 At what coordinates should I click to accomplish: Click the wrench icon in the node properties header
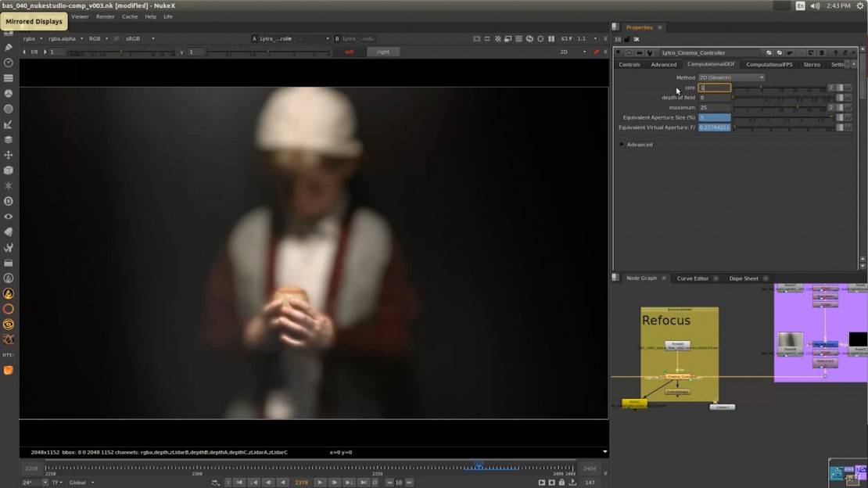pos(649,53)
